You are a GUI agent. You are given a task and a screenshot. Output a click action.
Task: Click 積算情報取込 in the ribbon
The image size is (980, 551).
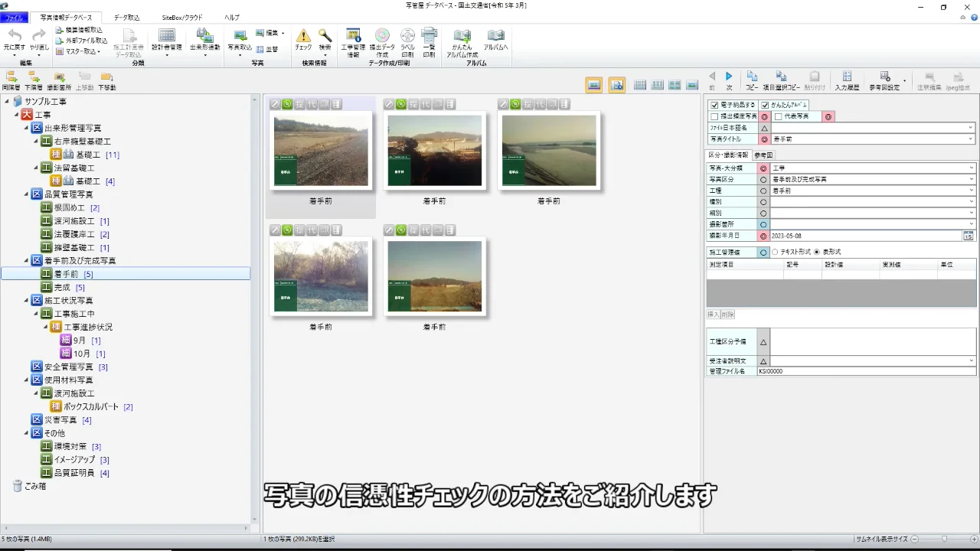point(79,30)
